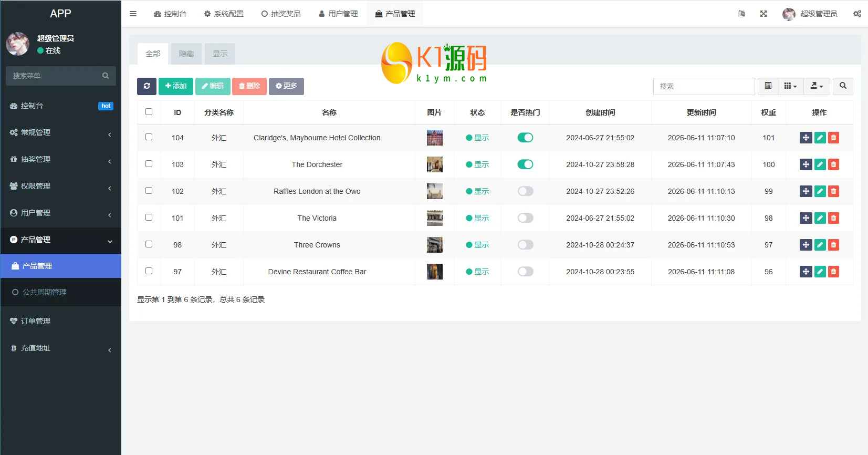Image resolution: width=868 pixels, height=455 pixels.
Task: Toggle table card view icon
Action: coord(768,86)
